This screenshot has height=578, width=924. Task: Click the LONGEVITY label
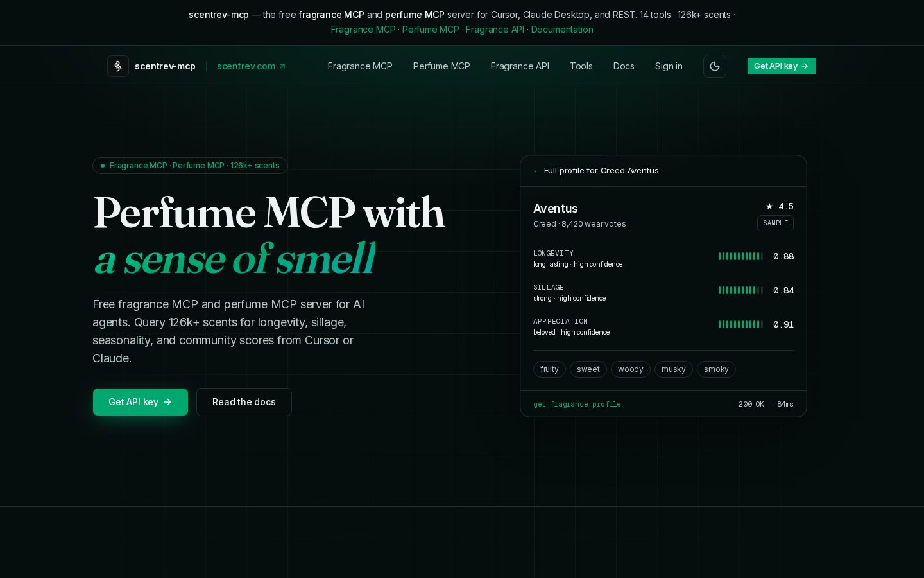point(553,253)
